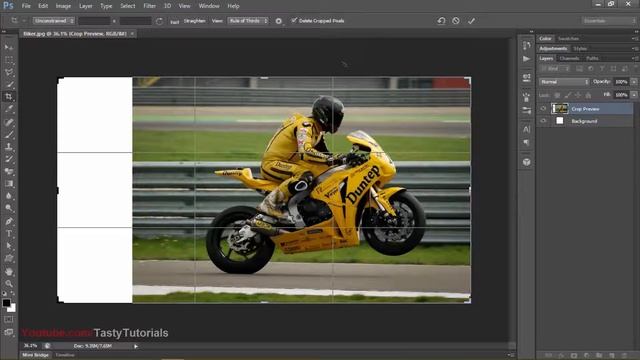640x360 pixels.
Task: Open the 3D panel cube icon
Action: click(527, 162)
